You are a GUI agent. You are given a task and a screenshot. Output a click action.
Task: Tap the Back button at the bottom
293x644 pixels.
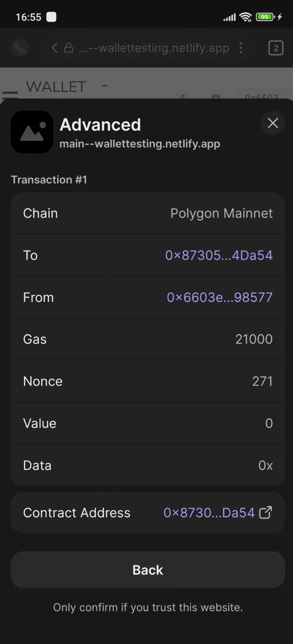click(x=147, y=569)
